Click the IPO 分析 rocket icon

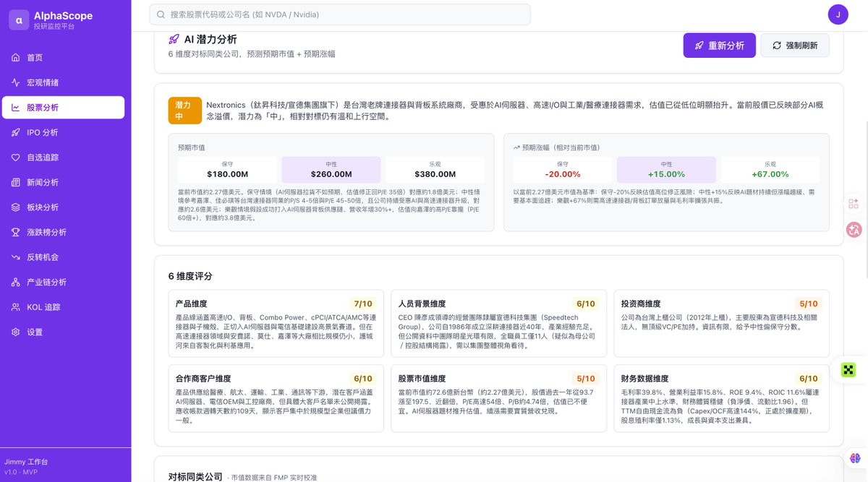[x=15, y=132]
